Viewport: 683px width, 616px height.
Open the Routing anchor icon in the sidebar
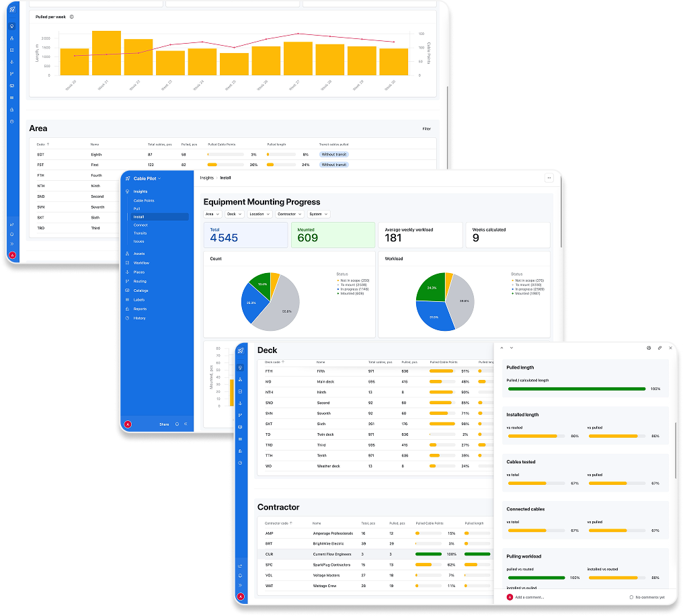tap(127, 281)
